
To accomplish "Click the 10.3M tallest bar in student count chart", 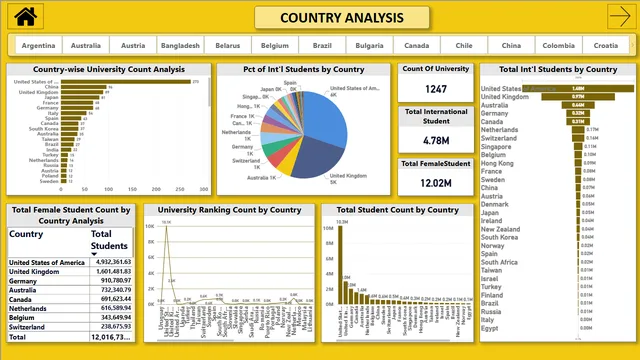I will click(340, 265).
